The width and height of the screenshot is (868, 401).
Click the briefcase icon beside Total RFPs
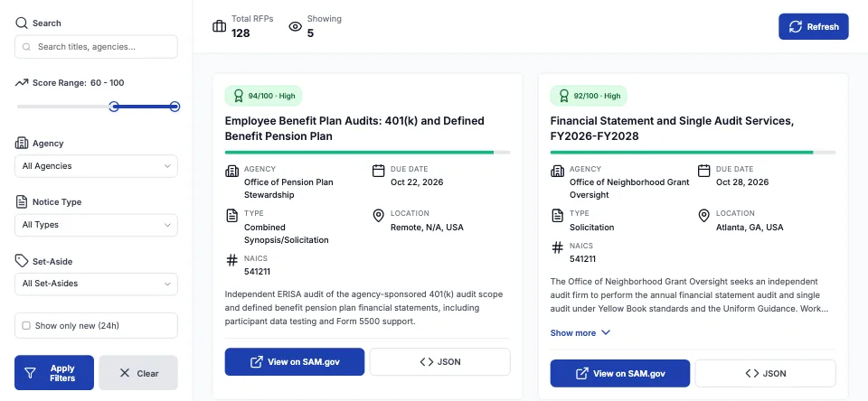[x=219, y=26]
